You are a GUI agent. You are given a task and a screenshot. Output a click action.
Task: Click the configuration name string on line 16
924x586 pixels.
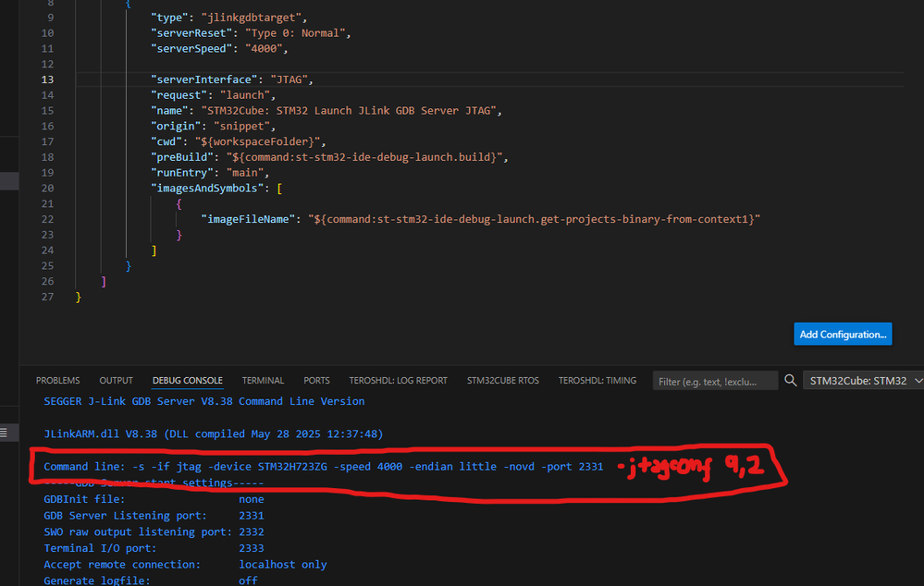point(349,111)
